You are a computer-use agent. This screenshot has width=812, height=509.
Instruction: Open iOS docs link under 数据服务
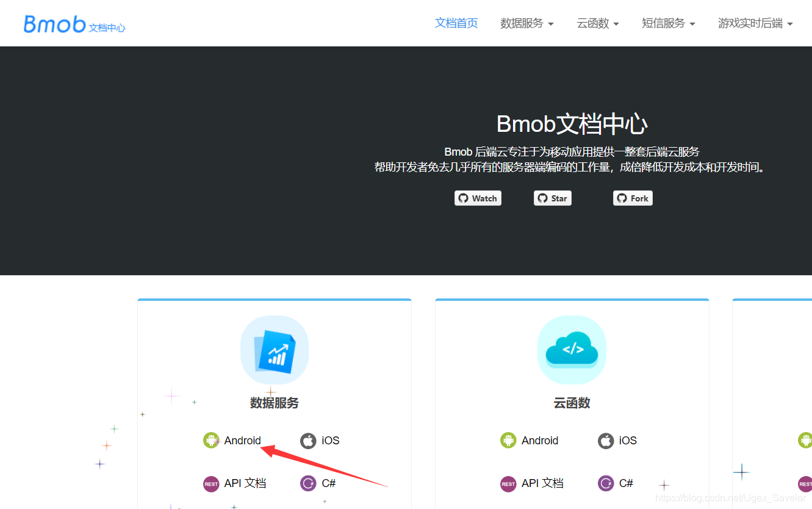[x=331, y=441]
